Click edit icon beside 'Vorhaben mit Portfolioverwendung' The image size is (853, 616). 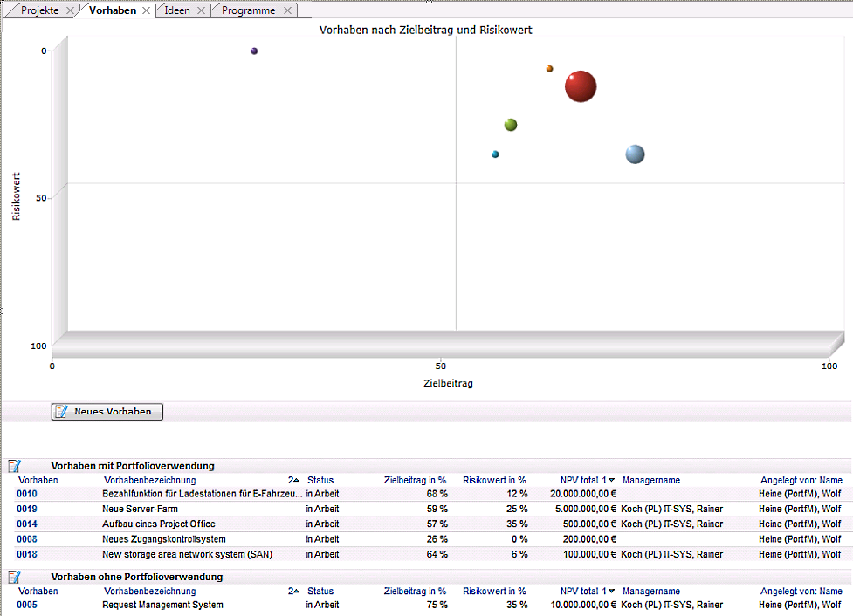pos(14,466)
